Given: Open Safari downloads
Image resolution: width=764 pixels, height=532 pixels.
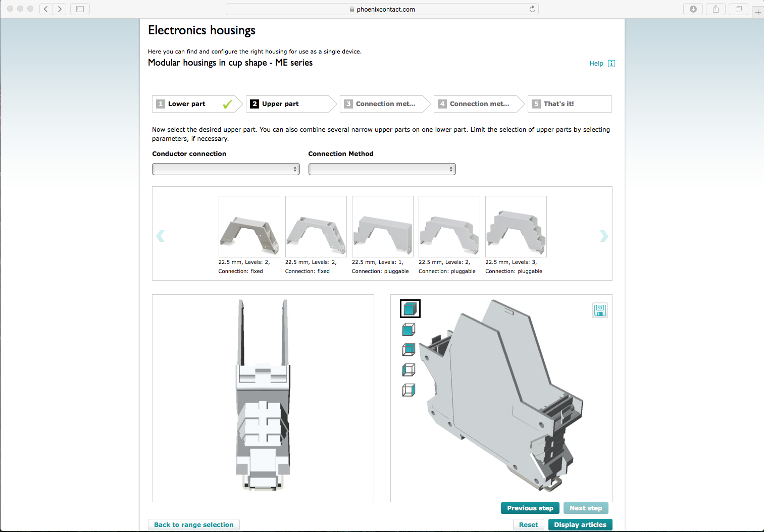Looking at the screenshot, I should pos(693,9).
